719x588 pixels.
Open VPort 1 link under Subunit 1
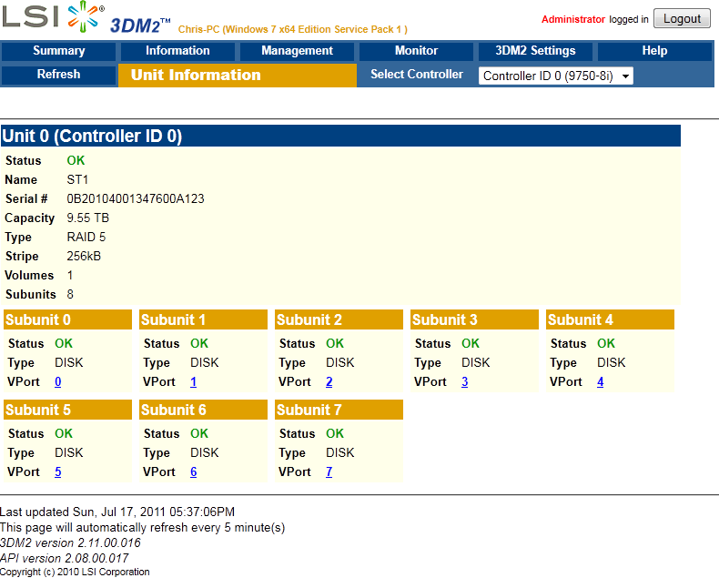point(194,381)
